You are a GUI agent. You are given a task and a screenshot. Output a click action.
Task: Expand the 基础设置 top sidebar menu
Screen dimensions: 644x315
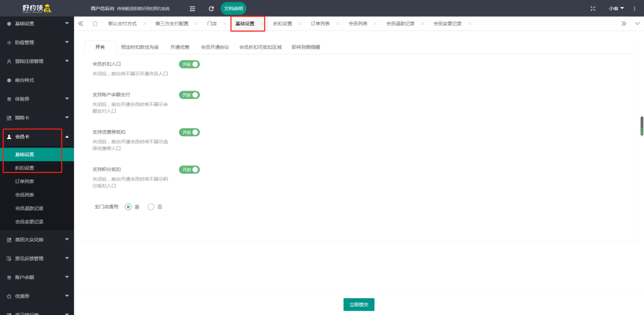[x=37, y=23]
